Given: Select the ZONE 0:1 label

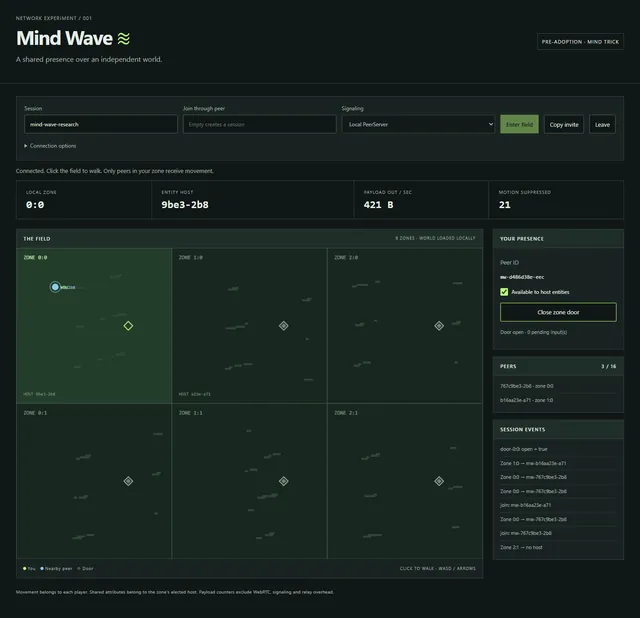Looking at the screenshot, I should coord(35,413).
